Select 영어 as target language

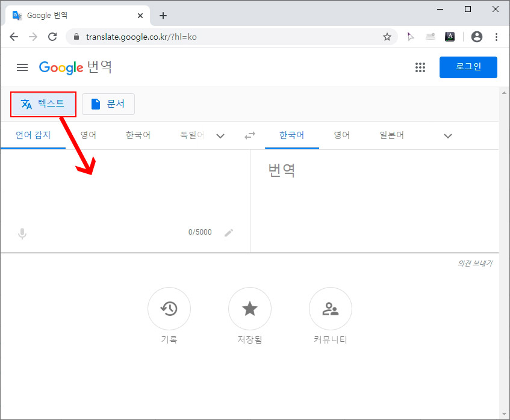pyautogui.click(x=342, y=135)
